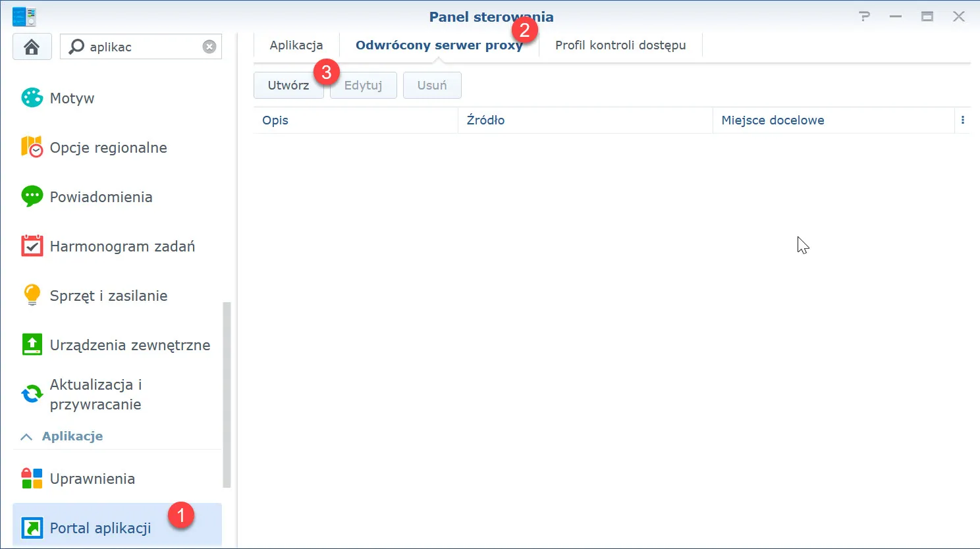Image resolution: width=980 pixels, height=549 pixels.
Task: Switch to the Aplikacja tab
Action: click(296, 45)
